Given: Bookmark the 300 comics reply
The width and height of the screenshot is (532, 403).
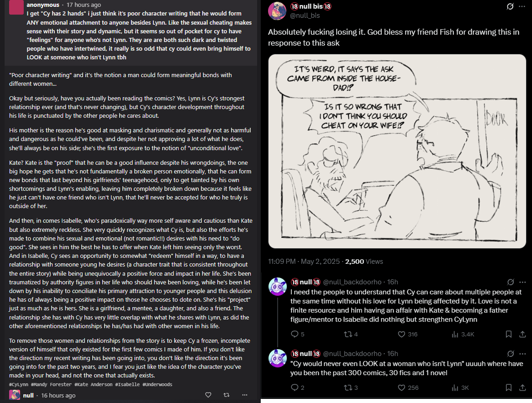Looking at the screenshot, I should click(509, 387).
